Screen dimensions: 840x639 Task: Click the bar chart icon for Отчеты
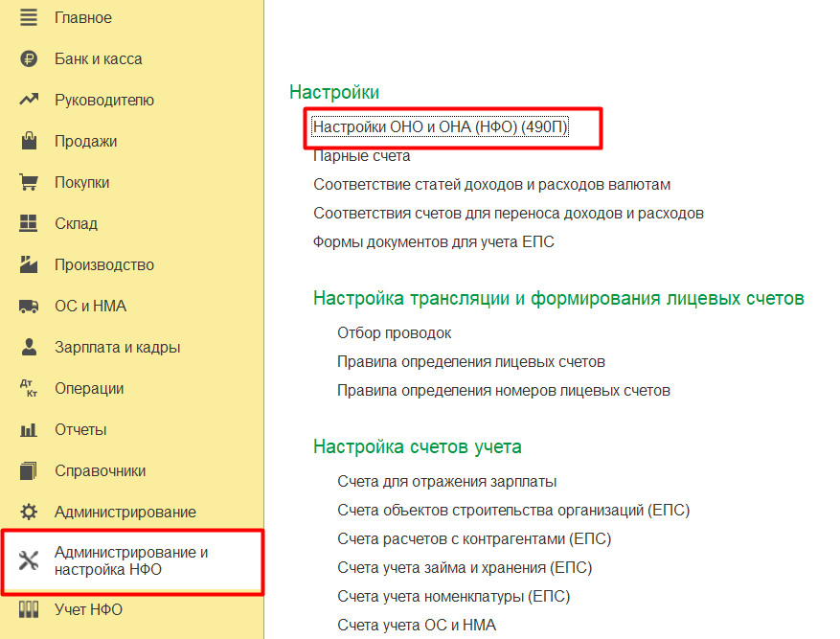coord(29,429)
